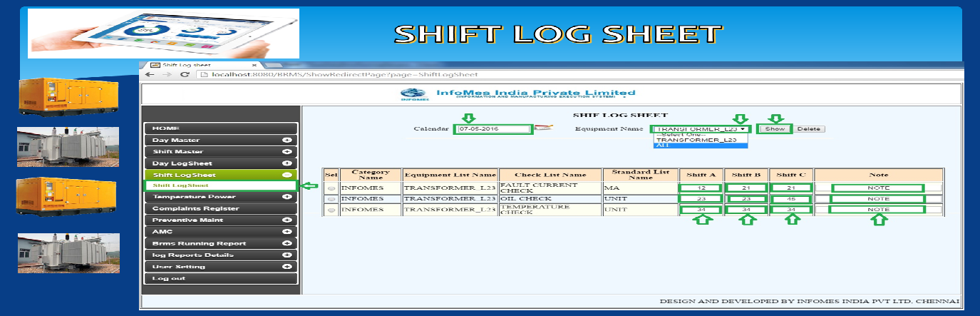Expand Brms Running Report with its plus icon

[287, 243]
